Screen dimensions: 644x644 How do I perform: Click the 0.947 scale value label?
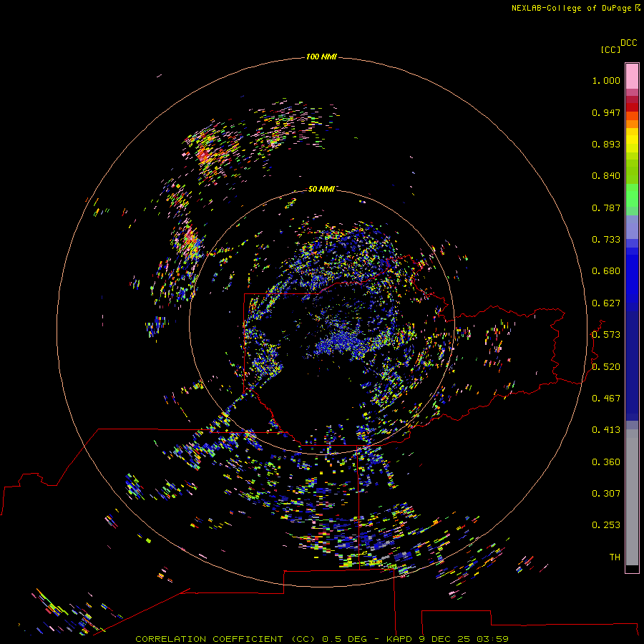[605, 112]
